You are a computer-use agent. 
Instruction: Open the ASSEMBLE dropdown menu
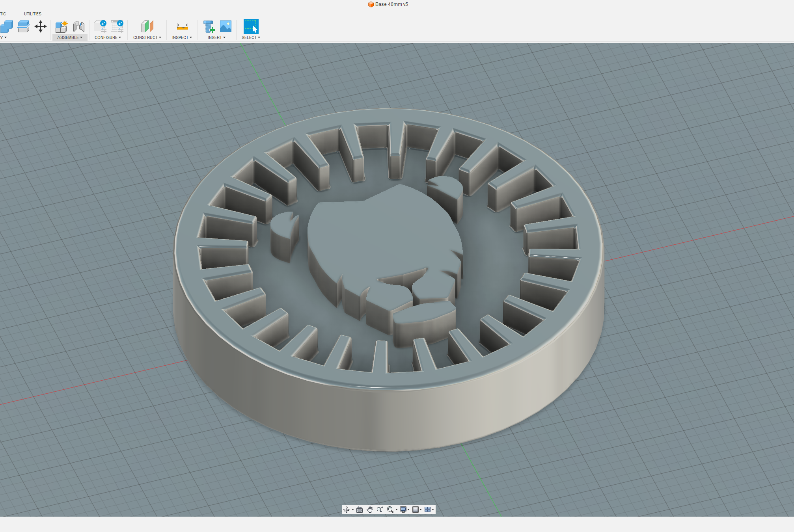point(70,37)
